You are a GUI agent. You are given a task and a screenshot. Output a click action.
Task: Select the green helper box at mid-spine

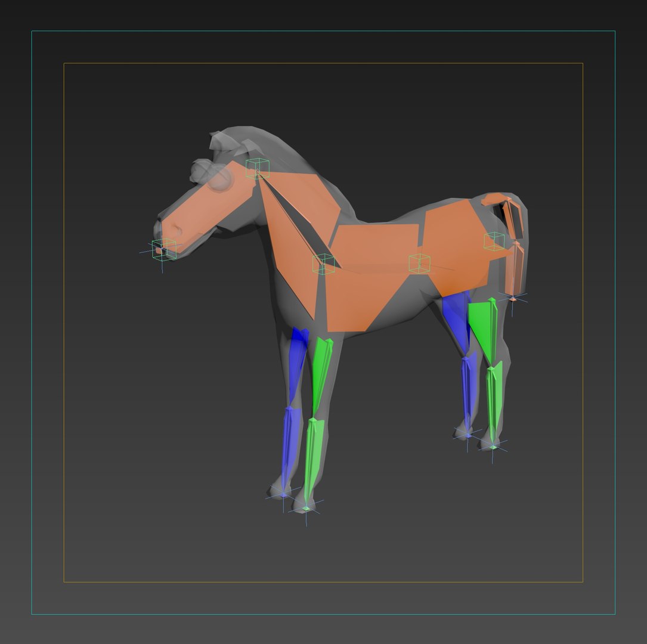(x=419, y=264)
